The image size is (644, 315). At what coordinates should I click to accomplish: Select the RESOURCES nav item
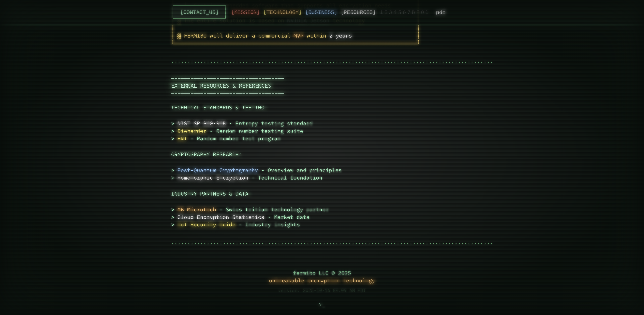tap(358, 12)
